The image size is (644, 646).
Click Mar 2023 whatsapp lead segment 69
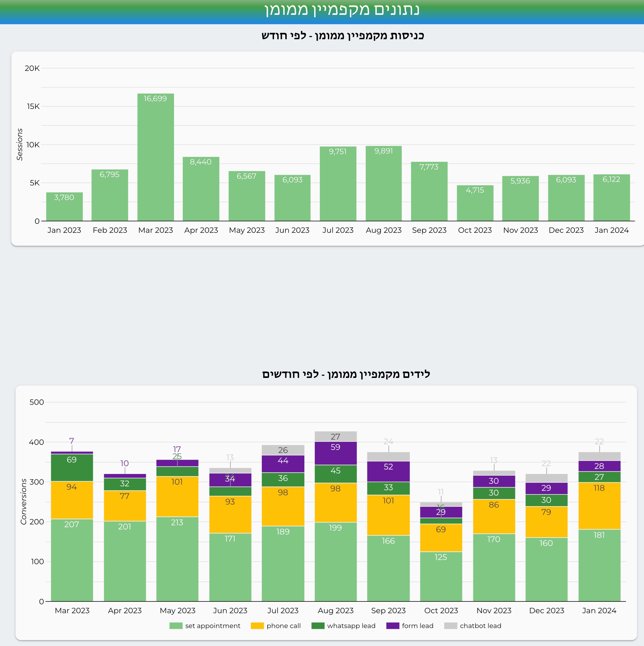[72, 468]
